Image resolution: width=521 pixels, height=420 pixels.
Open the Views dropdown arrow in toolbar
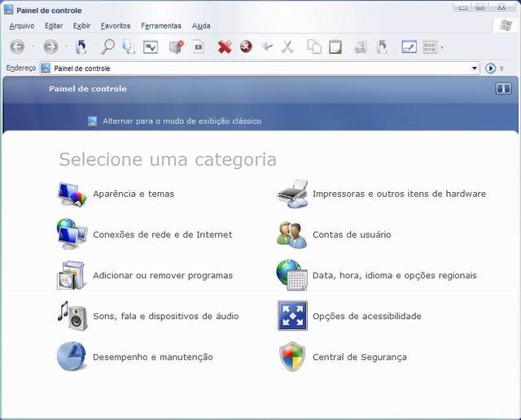tap(441, 47)
